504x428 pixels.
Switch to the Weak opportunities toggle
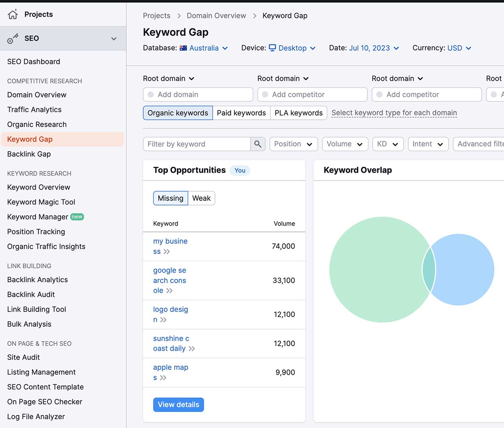[202, 198]
